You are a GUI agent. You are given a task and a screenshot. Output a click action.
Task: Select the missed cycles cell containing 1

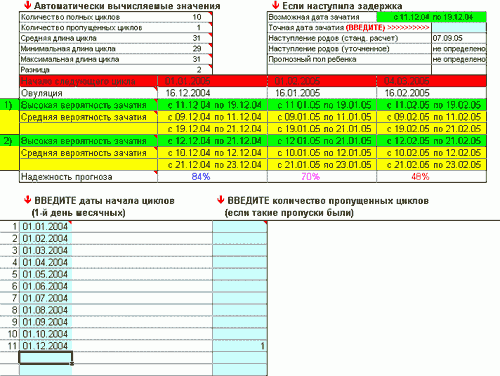(240, 346)
